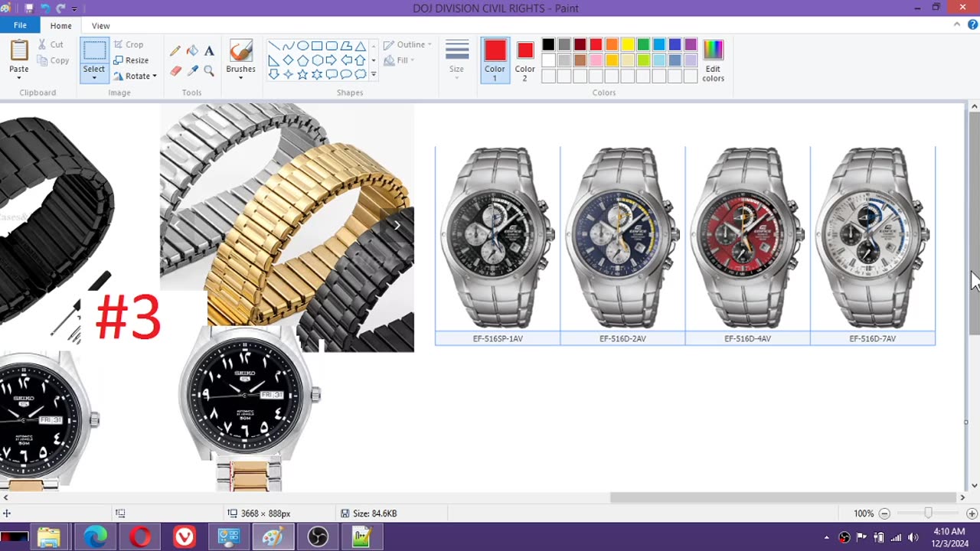
Task: Select the Color picker eyedropper tool
Action: tap(192, 70)
